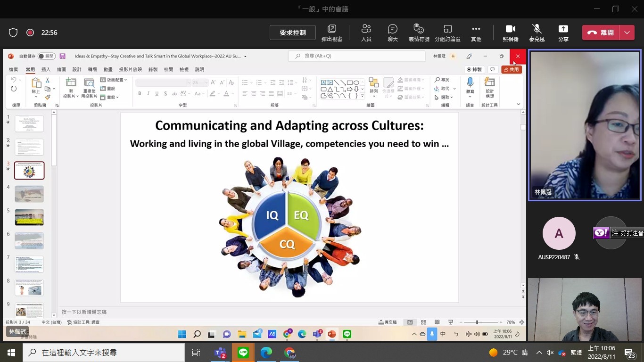Toggle bold B formatting
Viewport: 644px width, 362px height.
click(140, 93)
